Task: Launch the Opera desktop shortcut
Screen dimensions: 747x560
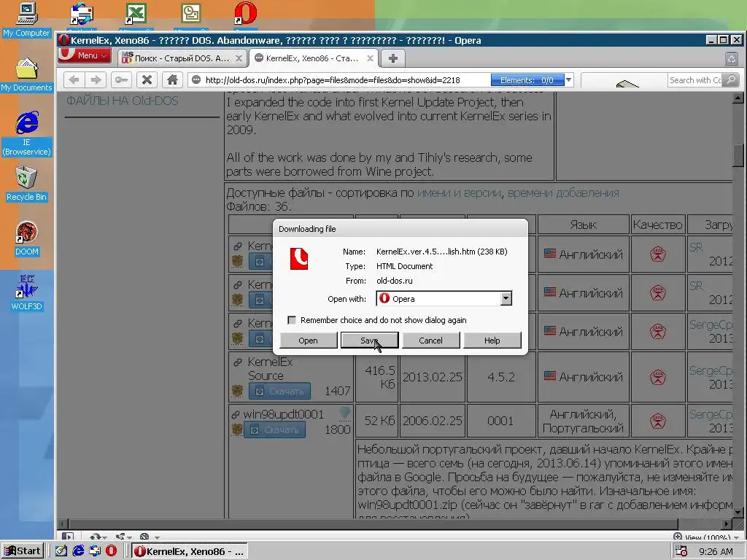Action: coord(245,13)
